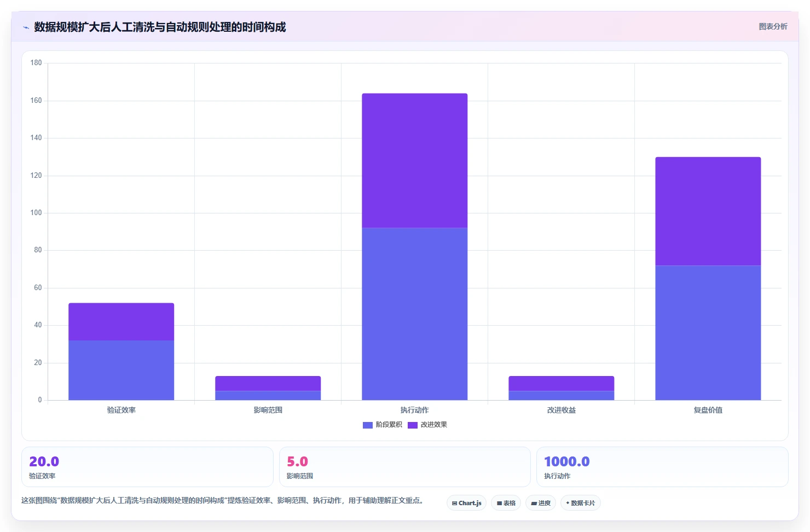The width and height of the screenshot is (810, 532).
Task: Click the 180 y-axis tick label
Action: 36,63
